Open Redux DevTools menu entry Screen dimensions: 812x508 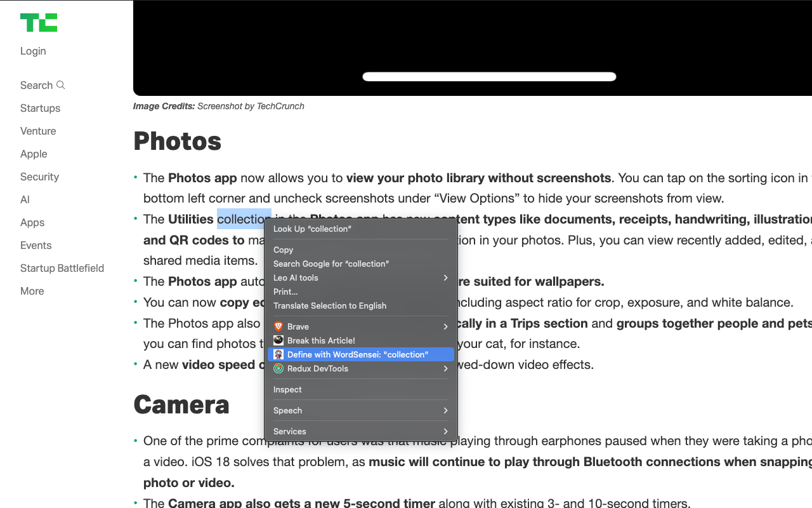pyautogui.click(x=361, y=368)
